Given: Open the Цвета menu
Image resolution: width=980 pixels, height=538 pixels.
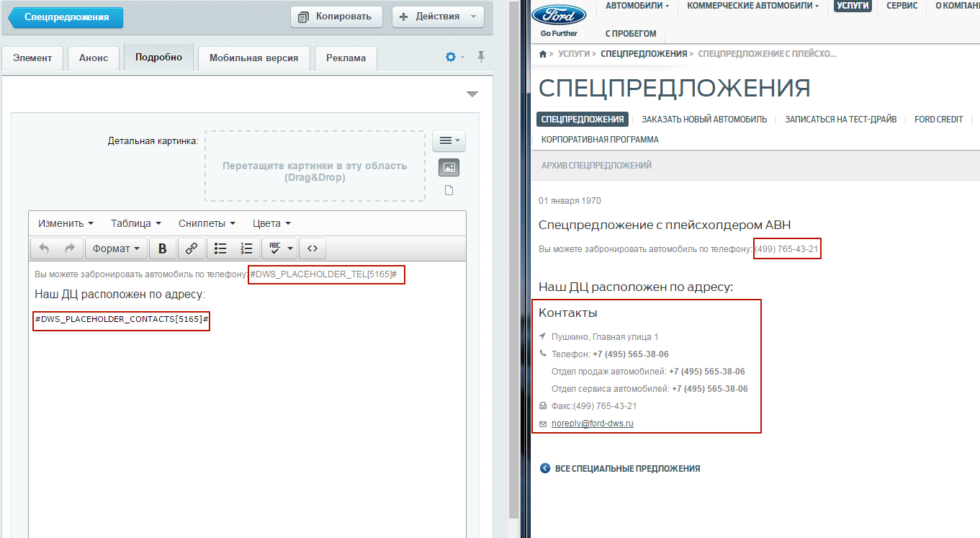Looking at the screenshot, I should (272, 223).
